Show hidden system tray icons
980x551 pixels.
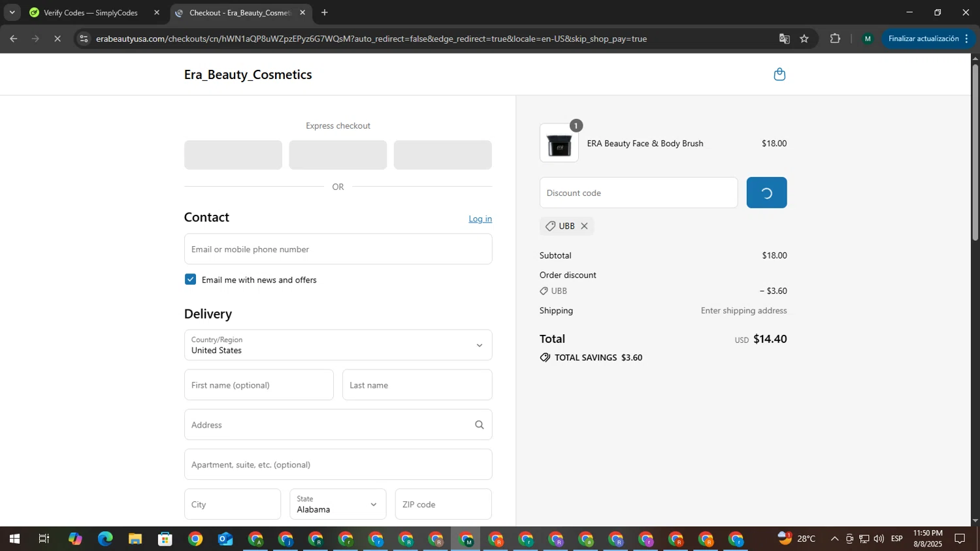834,539
